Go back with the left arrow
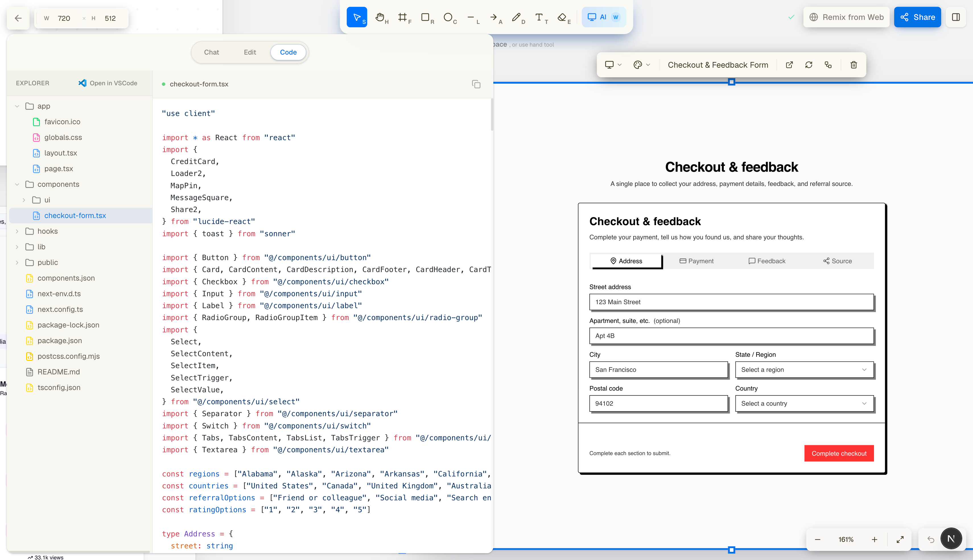Image resolution: width=973 pixels, height=560 pixels. (x=18, y=18)
